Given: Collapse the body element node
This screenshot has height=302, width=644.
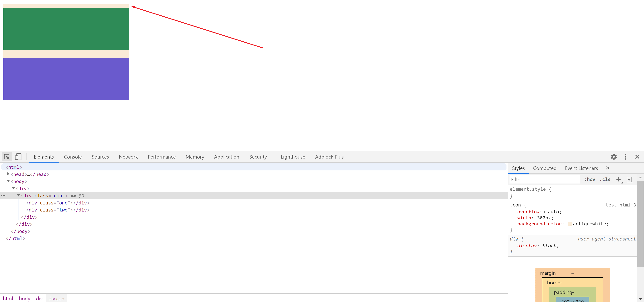Looking at the screenshot, I should (x=8, y=181).
